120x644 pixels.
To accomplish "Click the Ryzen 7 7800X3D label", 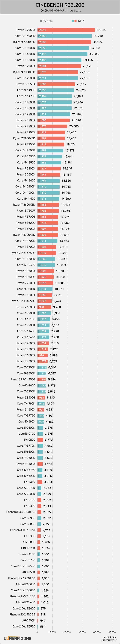I will click(24, 138).
